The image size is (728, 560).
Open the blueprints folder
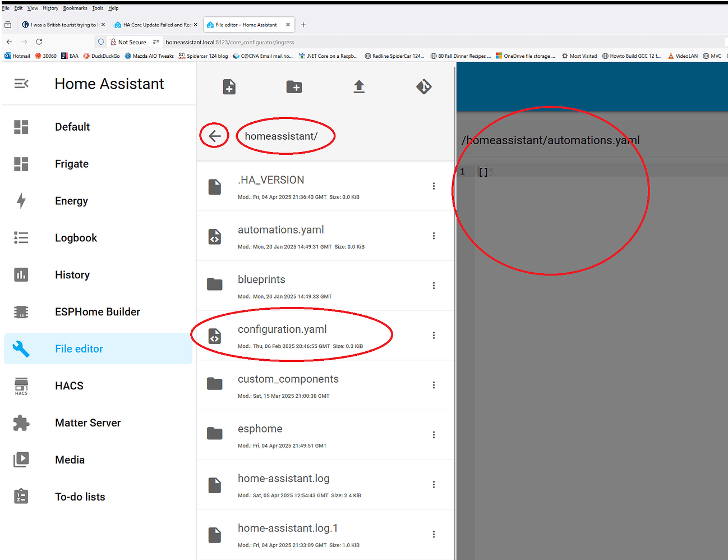261,279
